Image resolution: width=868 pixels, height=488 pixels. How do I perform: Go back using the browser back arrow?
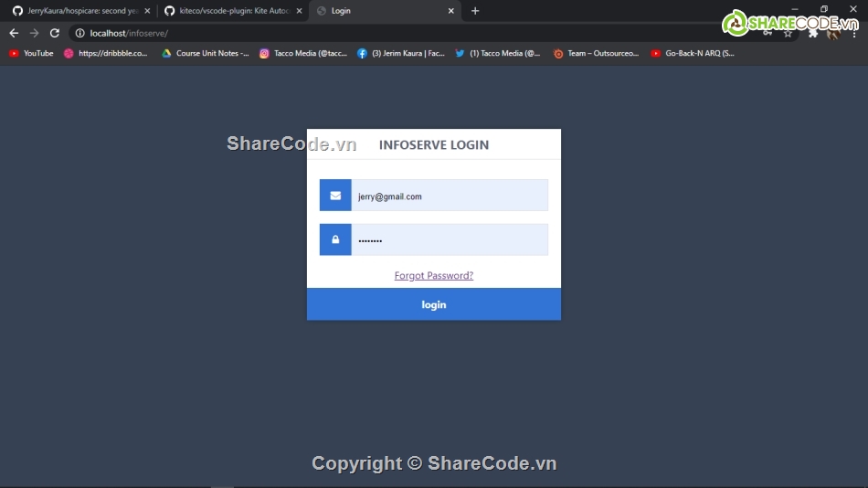click(x=14, y=33)
